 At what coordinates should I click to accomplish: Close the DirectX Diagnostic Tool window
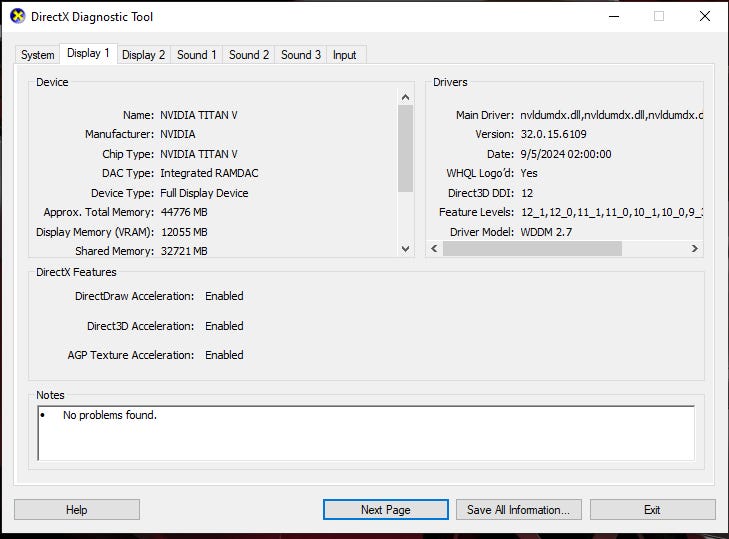point(705,16)
